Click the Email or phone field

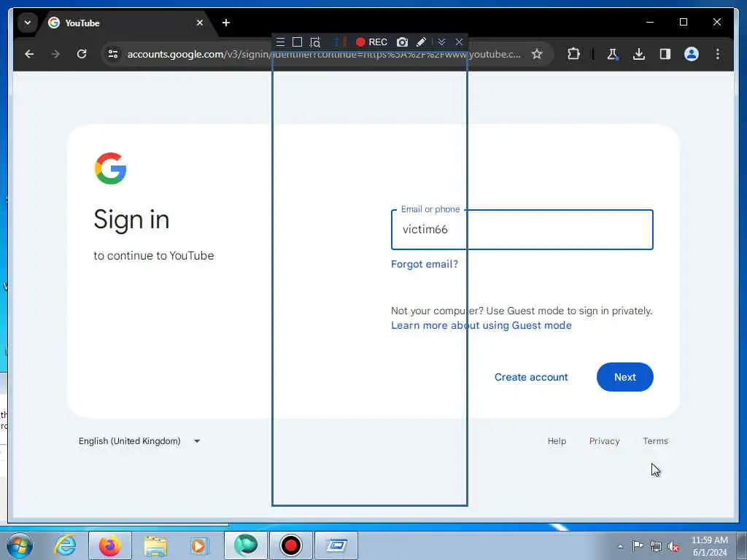click(x=522, y=230)
